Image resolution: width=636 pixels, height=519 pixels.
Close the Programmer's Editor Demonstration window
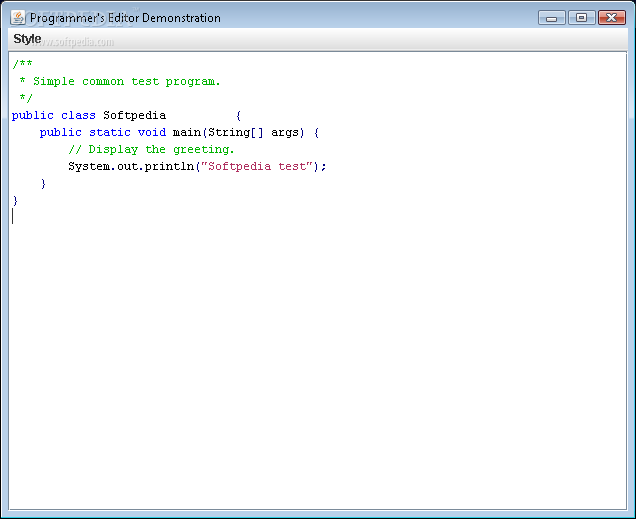[612, 17]
